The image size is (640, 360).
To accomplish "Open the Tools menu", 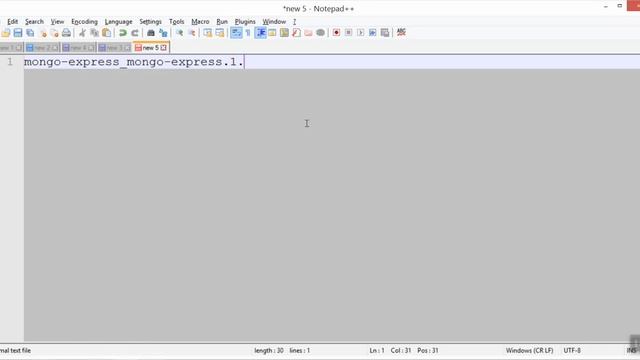I will coord(176,22).
